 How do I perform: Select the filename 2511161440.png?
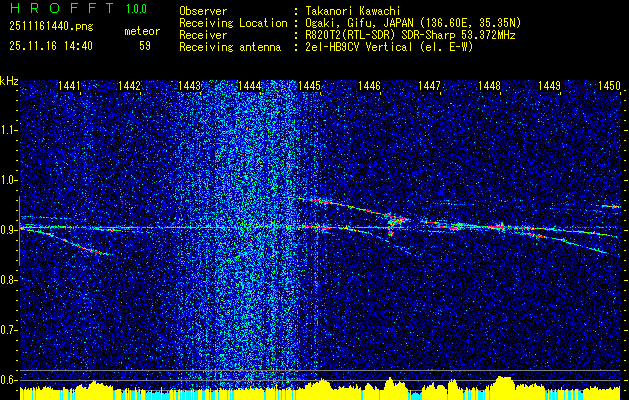click(x=51, y=27)
